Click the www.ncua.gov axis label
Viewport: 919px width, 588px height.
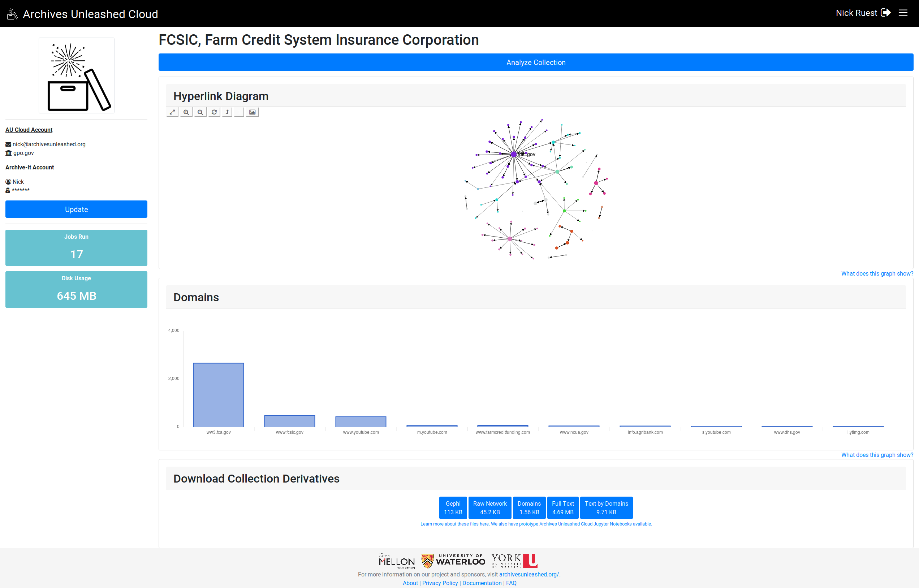[x=574, y=432]
